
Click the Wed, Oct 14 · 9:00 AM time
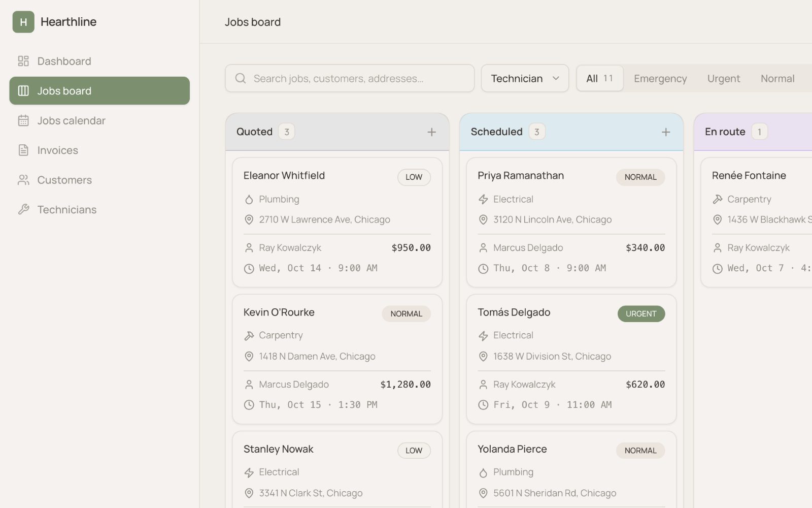(x=318, y=268)
